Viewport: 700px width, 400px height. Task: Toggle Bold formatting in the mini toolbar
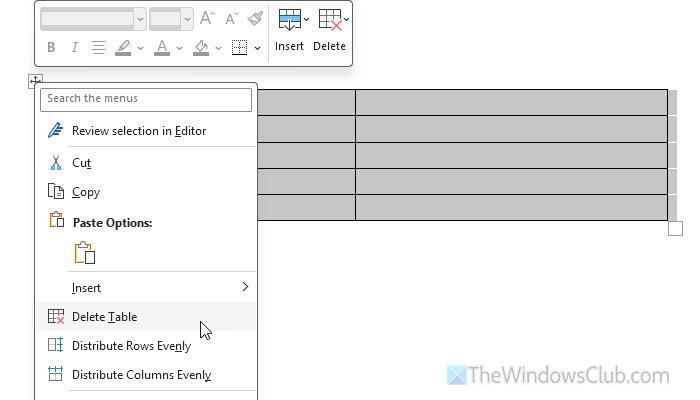[51, 47]
